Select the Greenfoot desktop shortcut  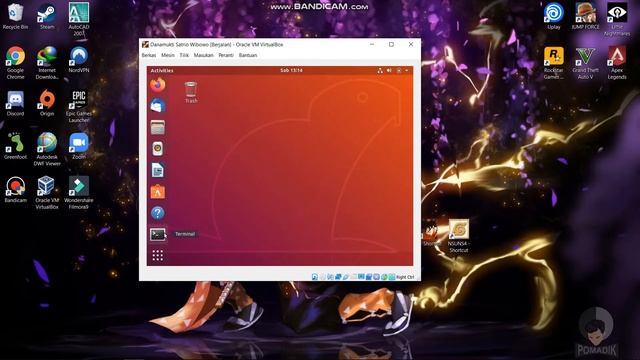pos(16,146)
